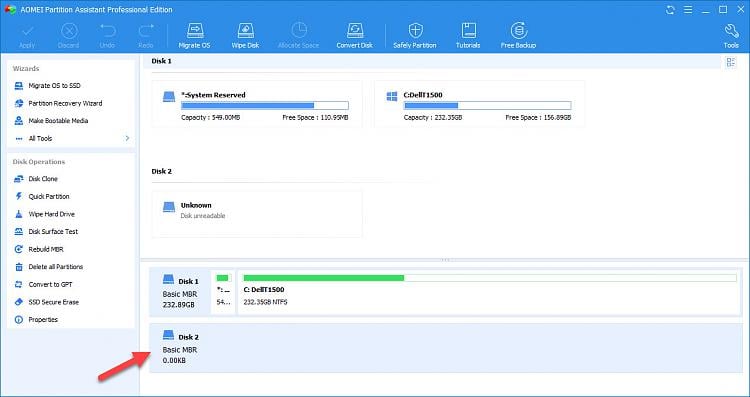
Task: Select the System Reserved partition card
Action: pyautogui.click(x=257, y=104)
